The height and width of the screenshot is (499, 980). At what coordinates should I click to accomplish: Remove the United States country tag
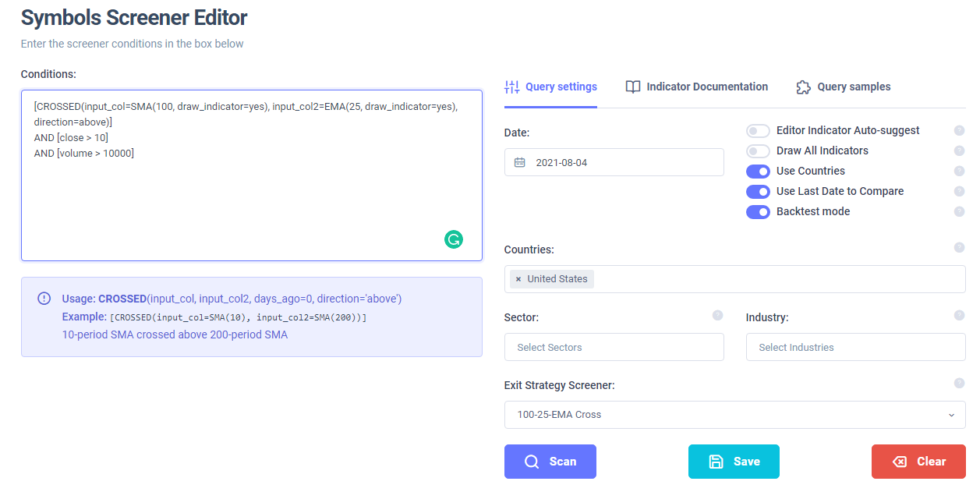518,279
